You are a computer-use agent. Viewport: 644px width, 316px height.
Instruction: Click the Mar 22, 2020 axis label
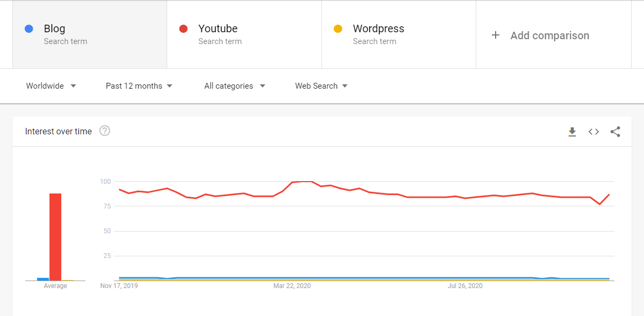(292, 286)
